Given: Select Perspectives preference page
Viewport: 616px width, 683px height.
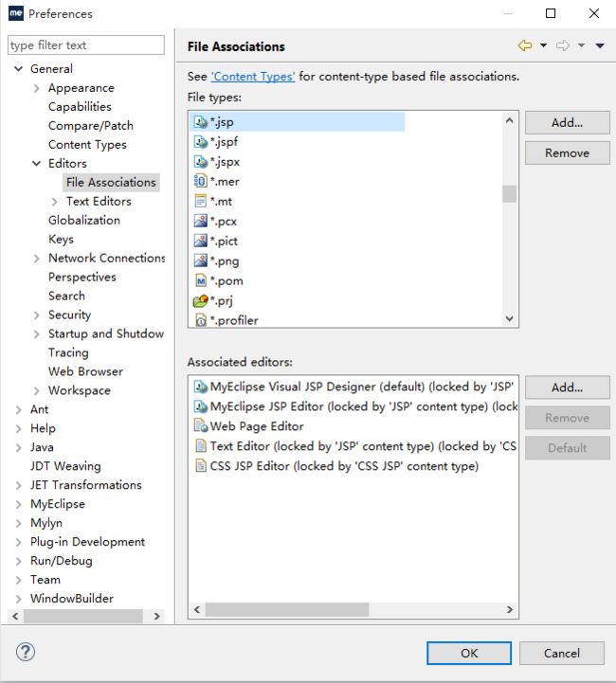Looking at the screenshot, I should click(82, 277).
